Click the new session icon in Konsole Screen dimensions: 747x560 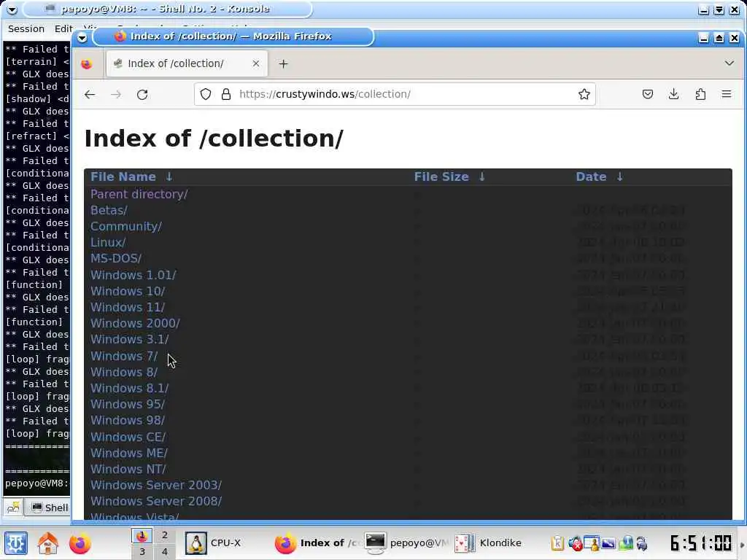point(13,507)
